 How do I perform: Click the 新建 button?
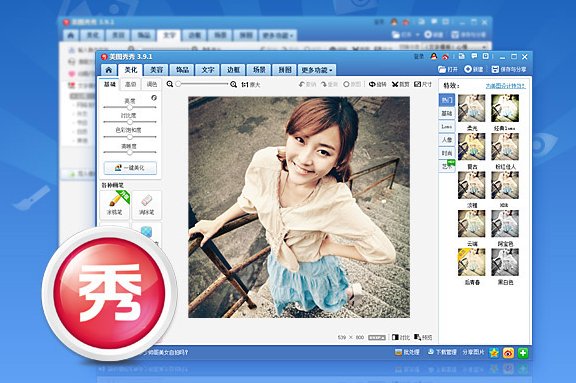(x=474, y=69)
